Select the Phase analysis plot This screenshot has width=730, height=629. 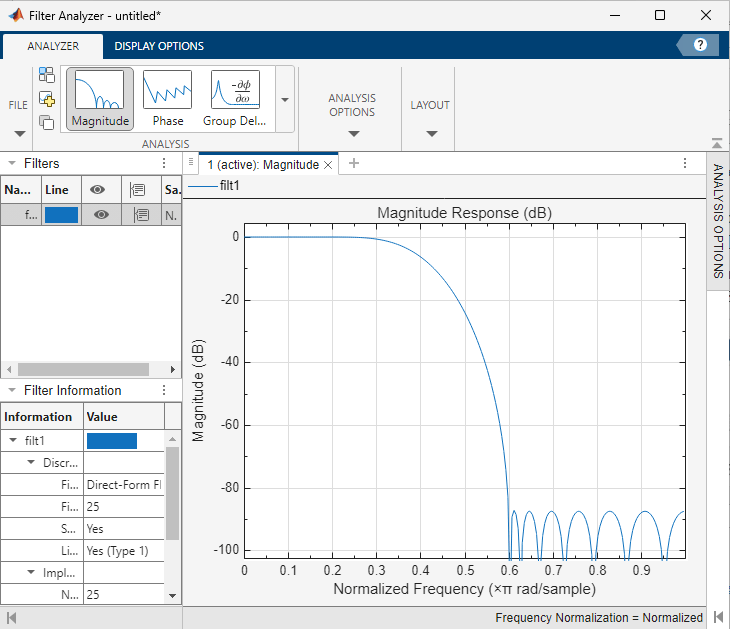click(x=167, y=98)
